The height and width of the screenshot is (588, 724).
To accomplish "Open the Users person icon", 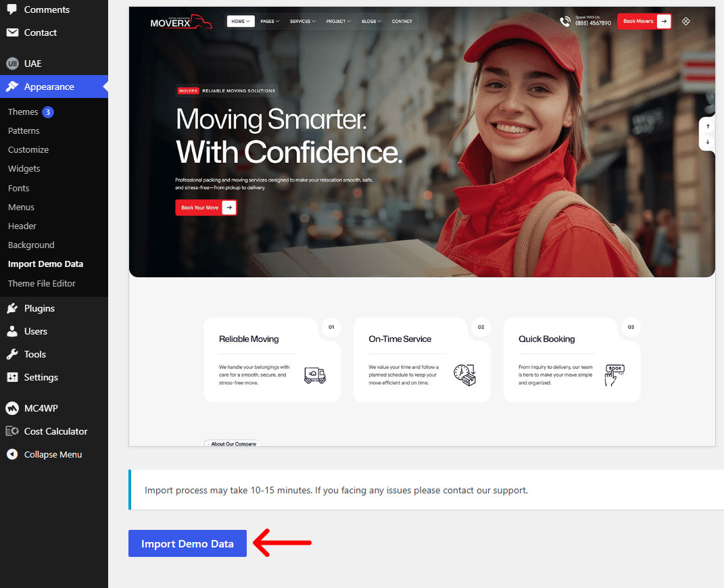I will 12,331.
